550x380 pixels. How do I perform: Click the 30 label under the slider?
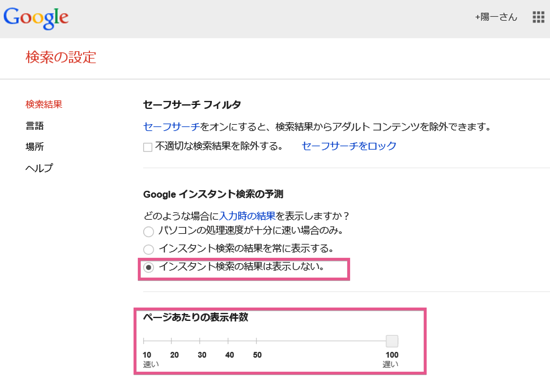click(x=202, y=355)
